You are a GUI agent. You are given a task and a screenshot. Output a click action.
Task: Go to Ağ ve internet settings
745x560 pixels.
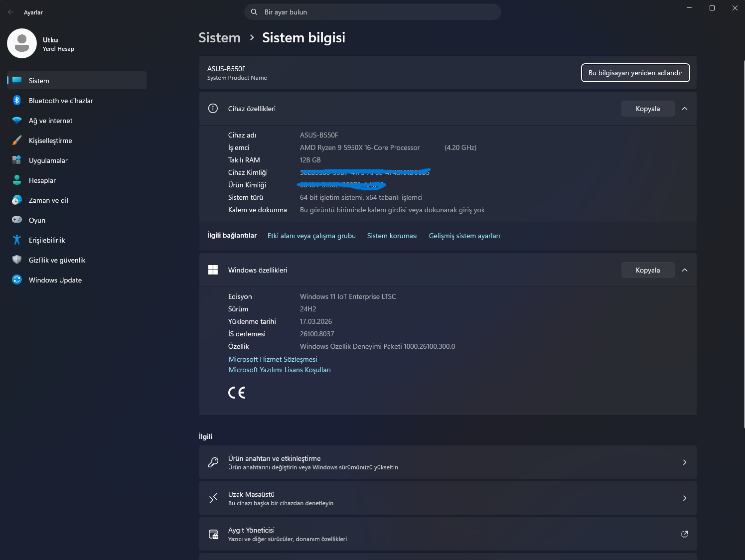tap(77, 120)
